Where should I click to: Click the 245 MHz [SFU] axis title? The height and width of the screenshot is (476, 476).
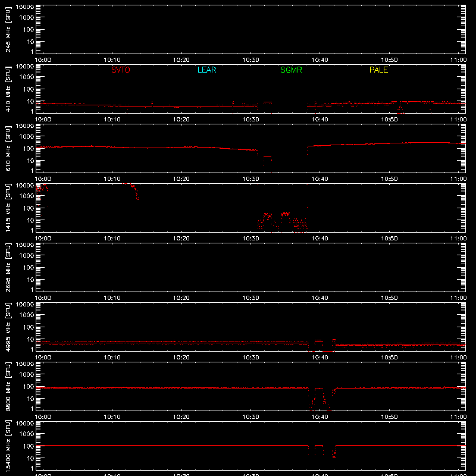8,29
